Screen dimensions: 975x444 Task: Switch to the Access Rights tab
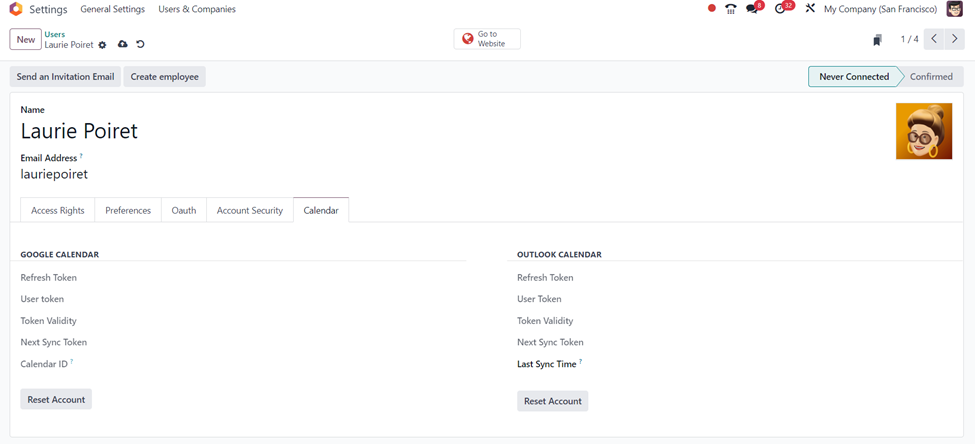58,210
